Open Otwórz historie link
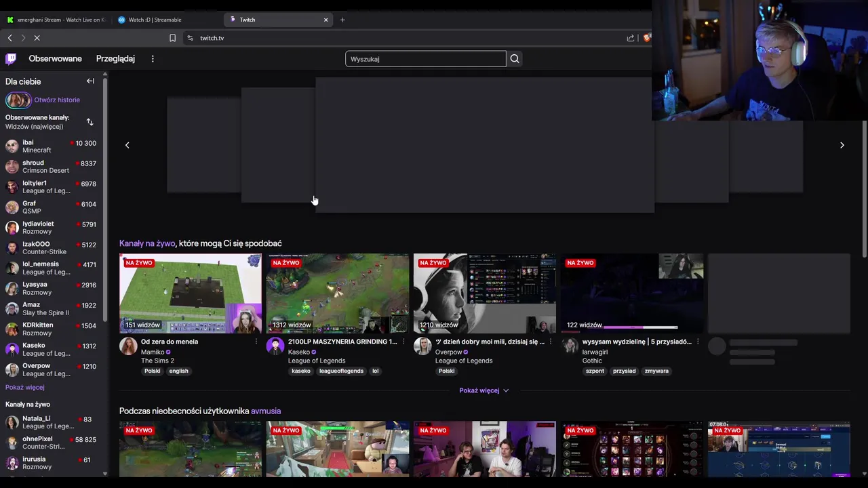868x488 pixels. (x=57, y=100)
